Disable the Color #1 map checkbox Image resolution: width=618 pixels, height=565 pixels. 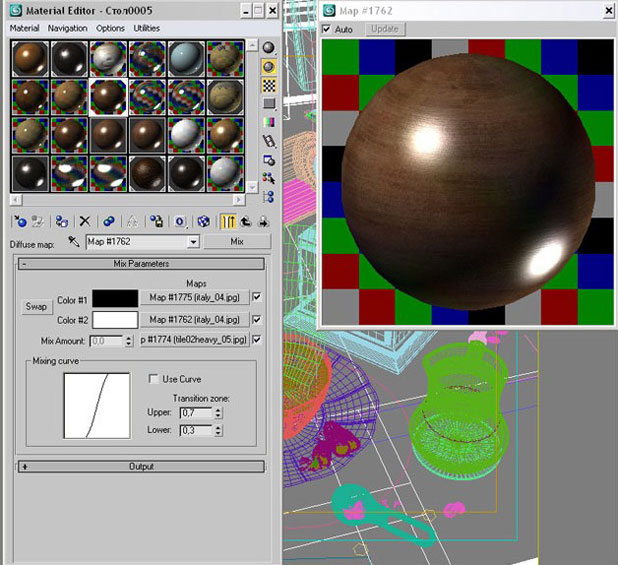(257, 297)
